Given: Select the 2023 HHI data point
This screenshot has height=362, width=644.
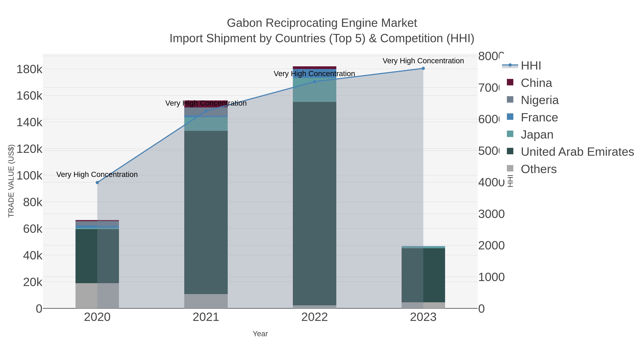Looking at the screenshot, I should 423,68.
